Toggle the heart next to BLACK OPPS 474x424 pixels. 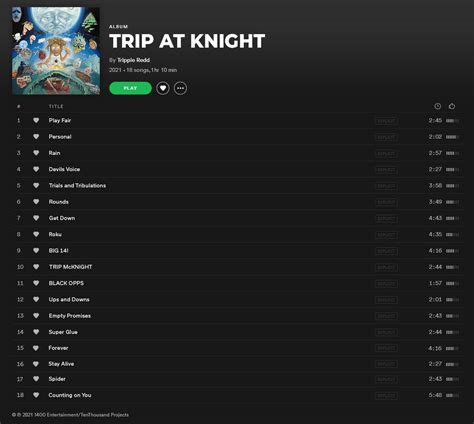pyautogui.click(x=36, y=283)
